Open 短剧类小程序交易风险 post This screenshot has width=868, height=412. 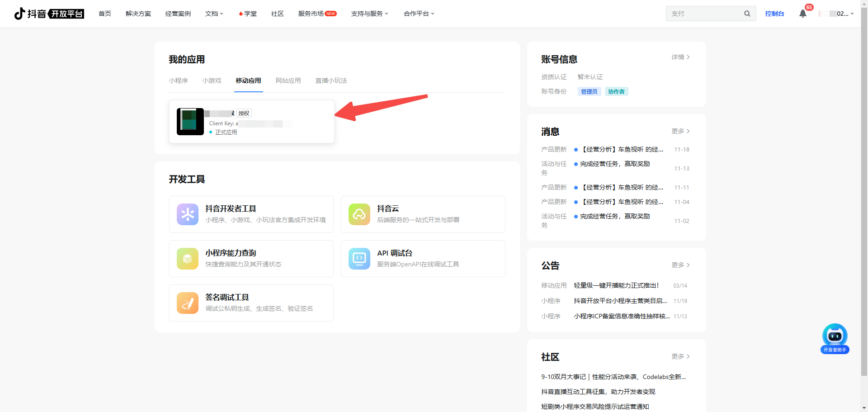[595, 407]
